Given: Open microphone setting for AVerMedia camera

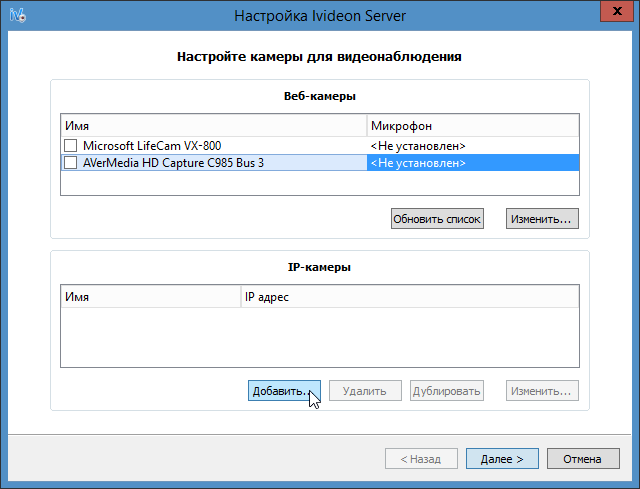Looking at the screenshot, I should pos(472,162).
